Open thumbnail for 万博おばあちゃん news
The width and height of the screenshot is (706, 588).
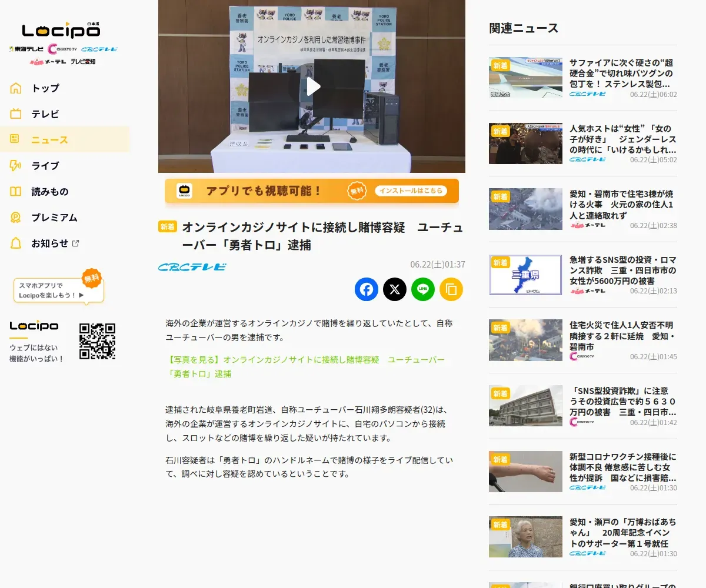coord(525,537)
